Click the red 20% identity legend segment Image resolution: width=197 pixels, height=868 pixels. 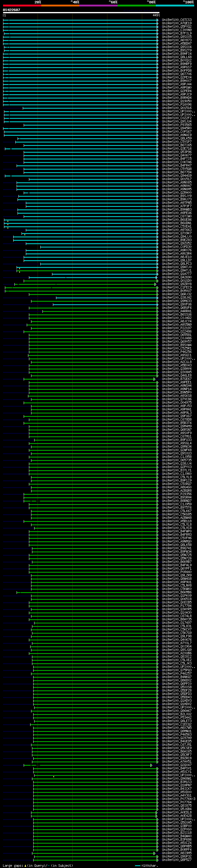tap(22, 6)
